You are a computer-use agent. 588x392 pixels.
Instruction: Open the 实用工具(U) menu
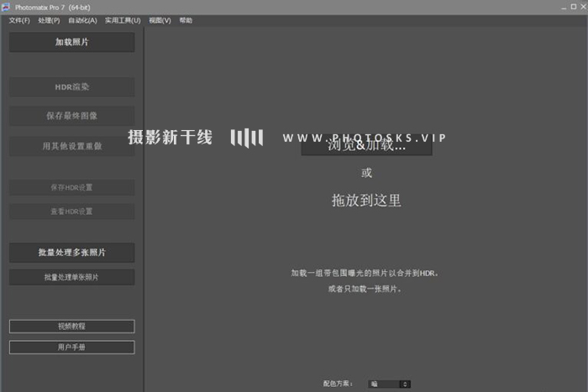[123, 20]
